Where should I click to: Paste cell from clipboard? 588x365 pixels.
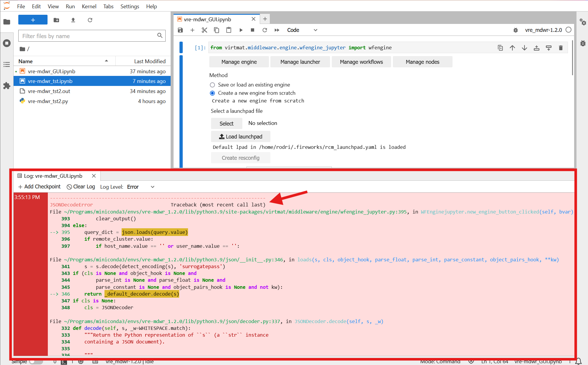229,30
